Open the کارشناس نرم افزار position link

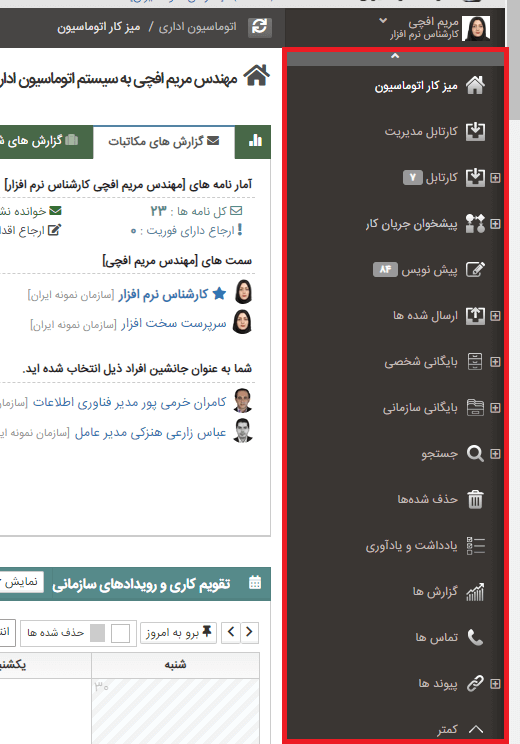pos(163,295)
